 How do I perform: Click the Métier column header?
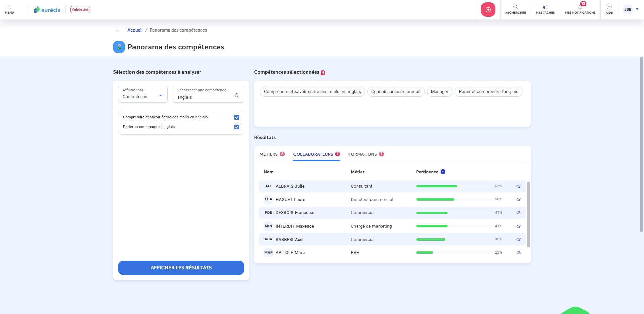(x=357, y=172)
